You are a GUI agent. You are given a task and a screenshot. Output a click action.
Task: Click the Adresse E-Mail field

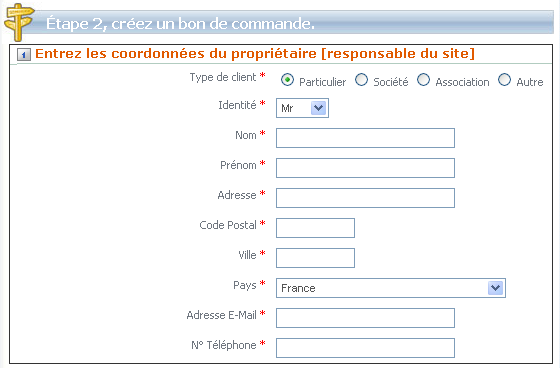pos(365,318)
